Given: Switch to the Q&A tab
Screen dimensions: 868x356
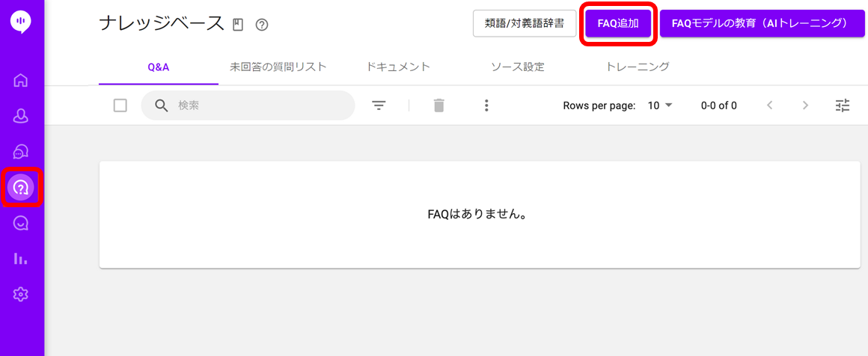Looking at the screenshot, I should [x=159, y=67].
